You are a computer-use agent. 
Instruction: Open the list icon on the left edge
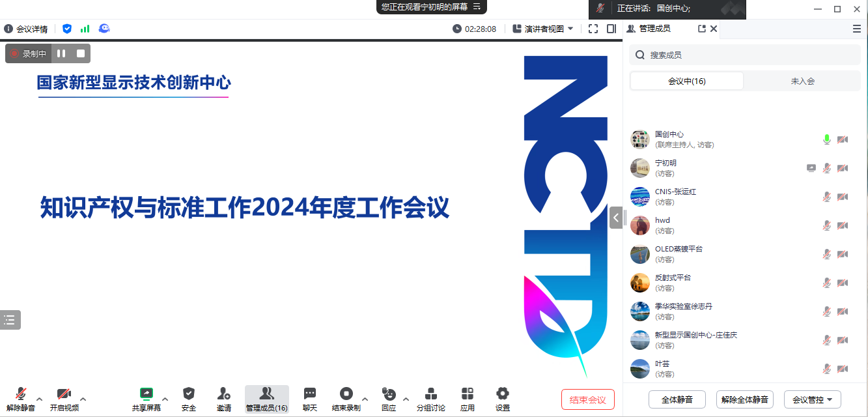[x=10, y=319]
